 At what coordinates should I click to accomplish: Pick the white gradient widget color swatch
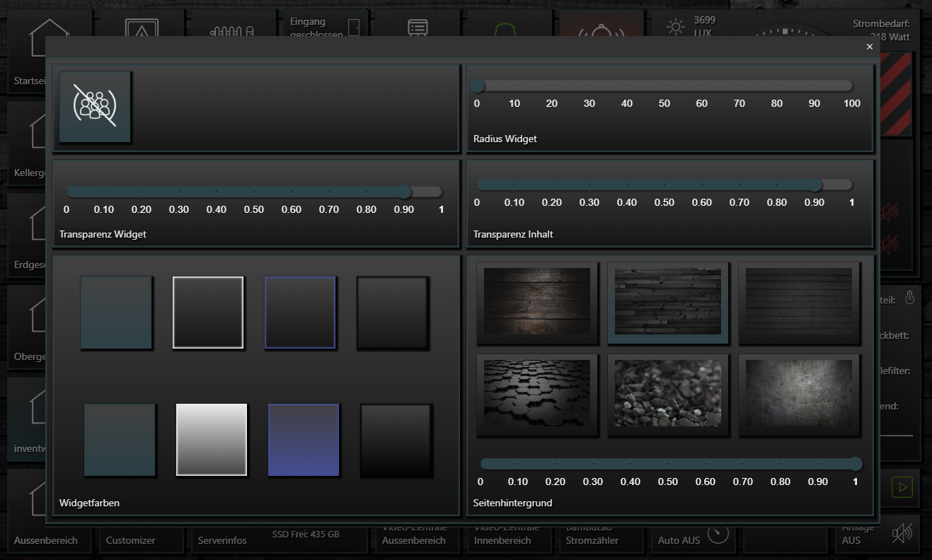(212, 439)
